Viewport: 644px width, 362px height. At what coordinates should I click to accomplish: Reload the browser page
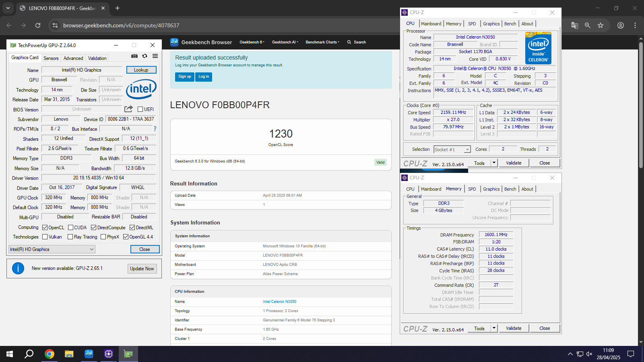pos(38,25)
